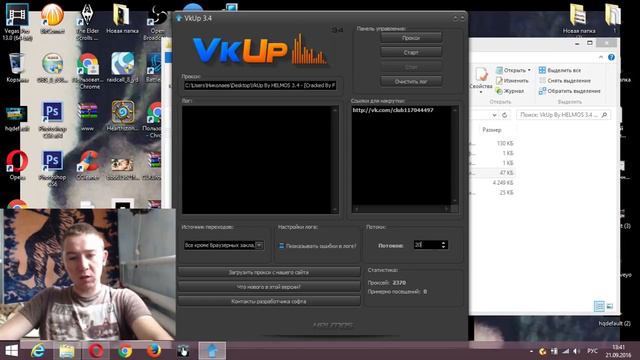Image resolution: width=640 pixels, height=360 pixels.
Task: Open the CCleaner desktop shortcut
Action: (x=87, y=165)
